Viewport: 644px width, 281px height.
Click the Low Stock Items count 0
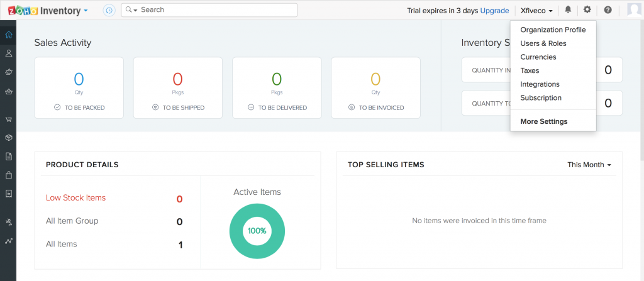click(x=179, y=199)
